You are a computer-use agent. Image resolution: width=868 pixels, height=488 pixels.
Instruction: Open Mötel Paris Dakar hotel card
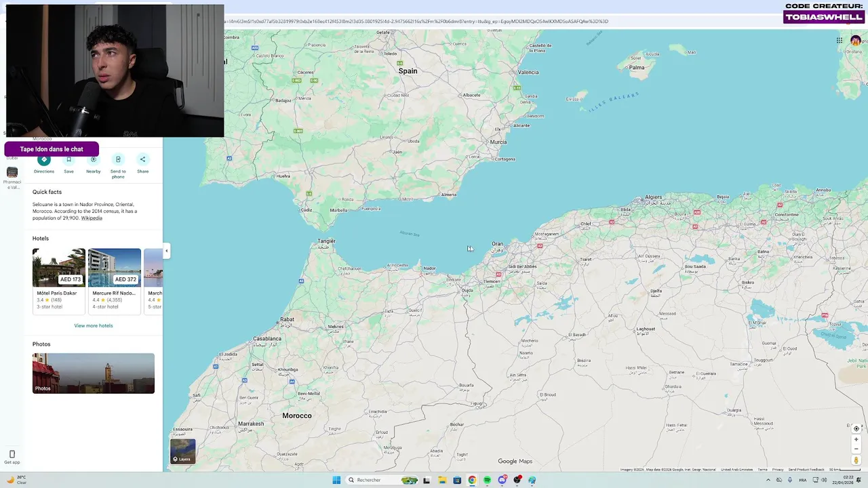[x=59, y=281]
